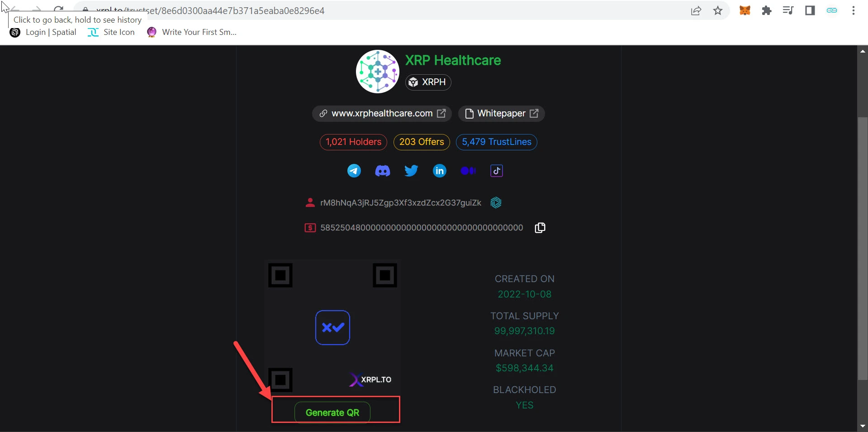Click the red currency code icon
868x432 pixels.
[310, 228]
